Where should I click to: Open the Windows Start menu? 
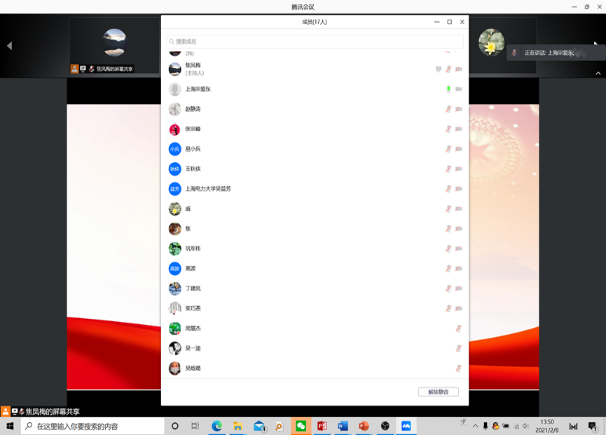click(10, 426)
